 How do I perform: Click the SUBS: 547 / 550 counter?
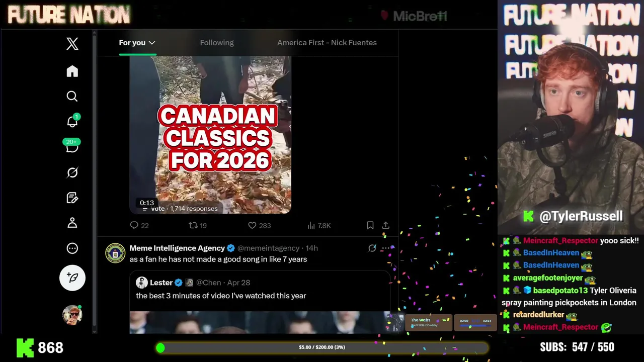coord(577,347)
